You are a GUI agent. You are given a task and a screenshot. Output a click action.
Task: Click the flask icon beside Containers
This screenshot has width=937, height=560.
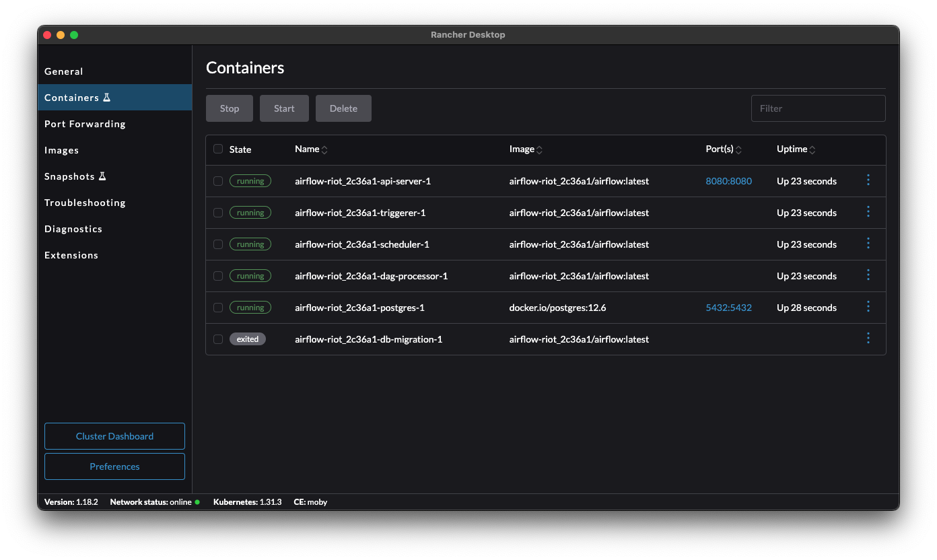(x=108, y=97)
